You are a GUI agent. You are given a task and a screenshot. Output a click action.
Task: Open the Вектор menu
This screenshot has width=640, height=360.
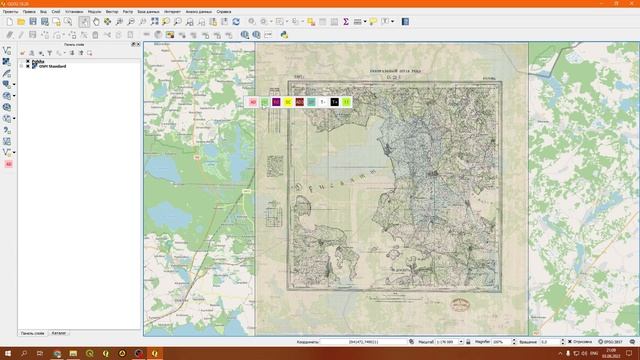point(112,12)
